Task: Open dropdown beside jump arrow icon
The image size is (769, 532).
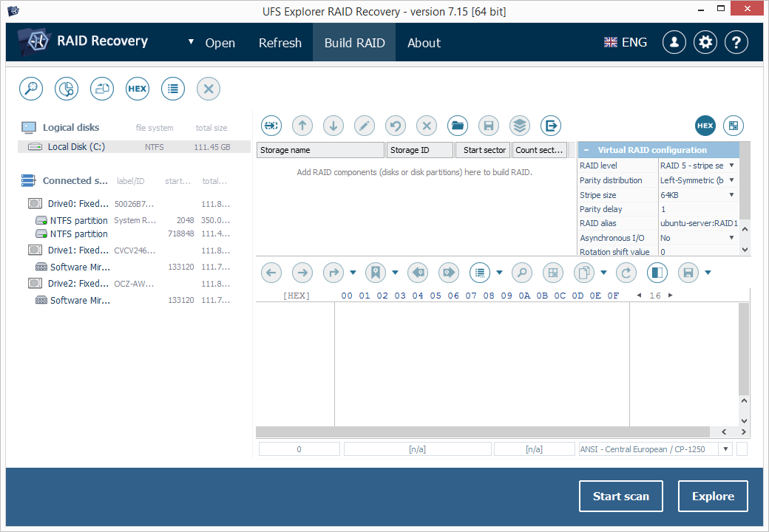Action: (353, 273)
